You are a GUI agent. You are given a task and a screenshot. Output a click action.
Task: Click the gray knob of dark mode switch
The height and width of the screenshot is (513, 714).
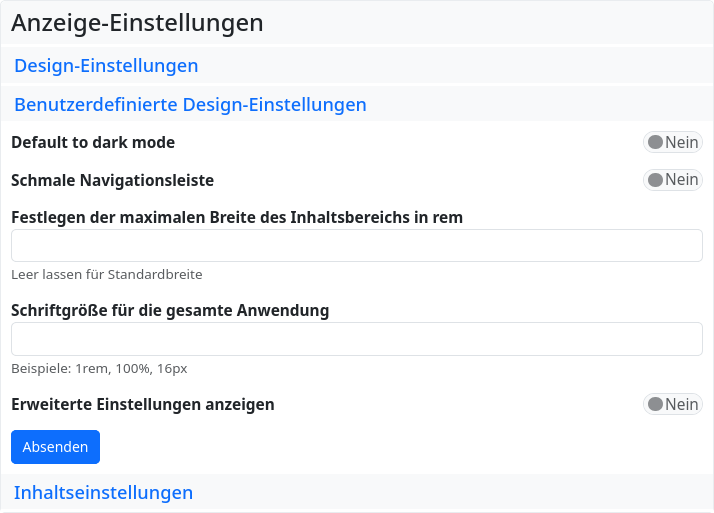coord(656,142)
